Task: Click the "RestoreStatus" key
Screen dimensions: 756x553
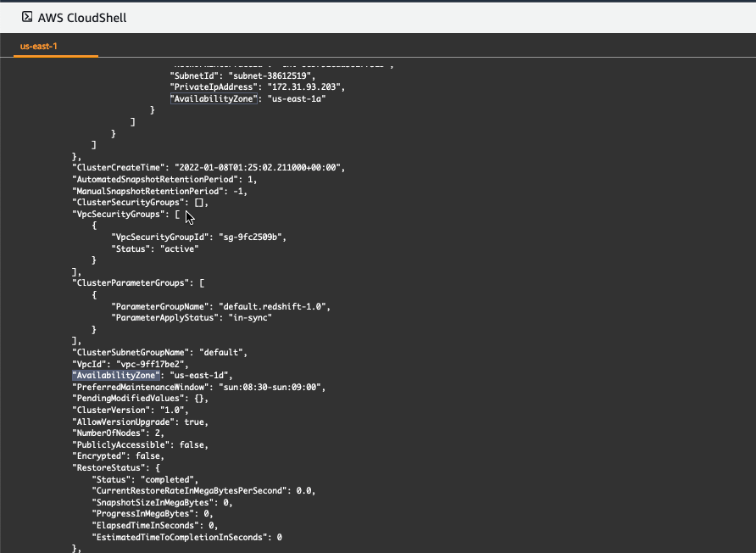Action: point(109,467)
